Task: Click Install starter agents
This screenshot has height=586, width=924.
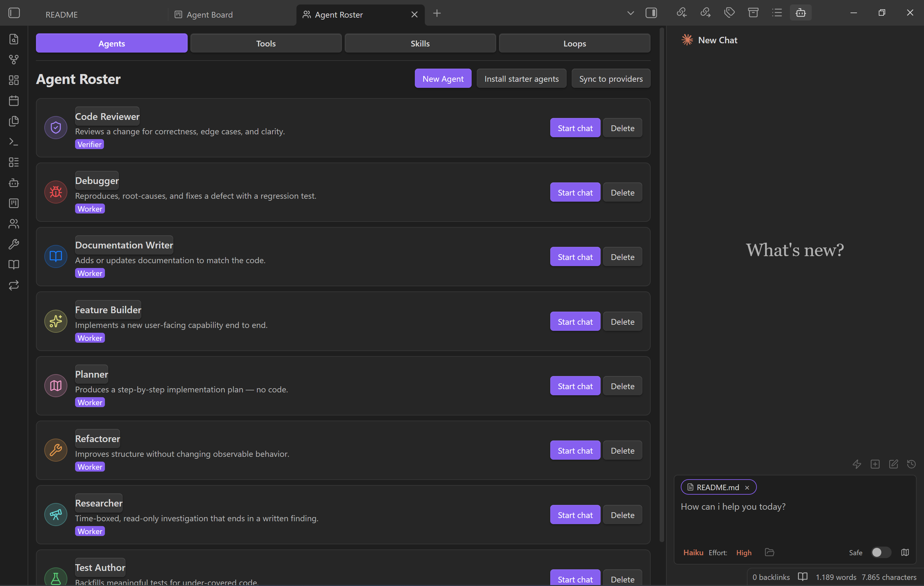Action: tap(521, 79)
